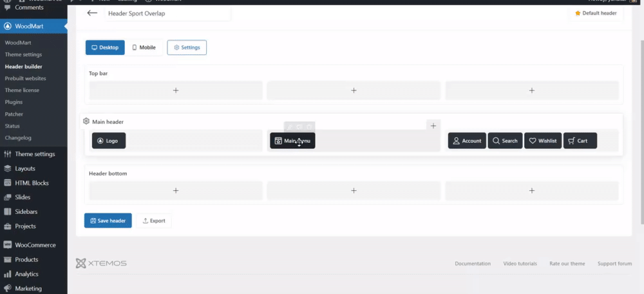Open Plugins submenu item under WoodMart

(14, 102)
